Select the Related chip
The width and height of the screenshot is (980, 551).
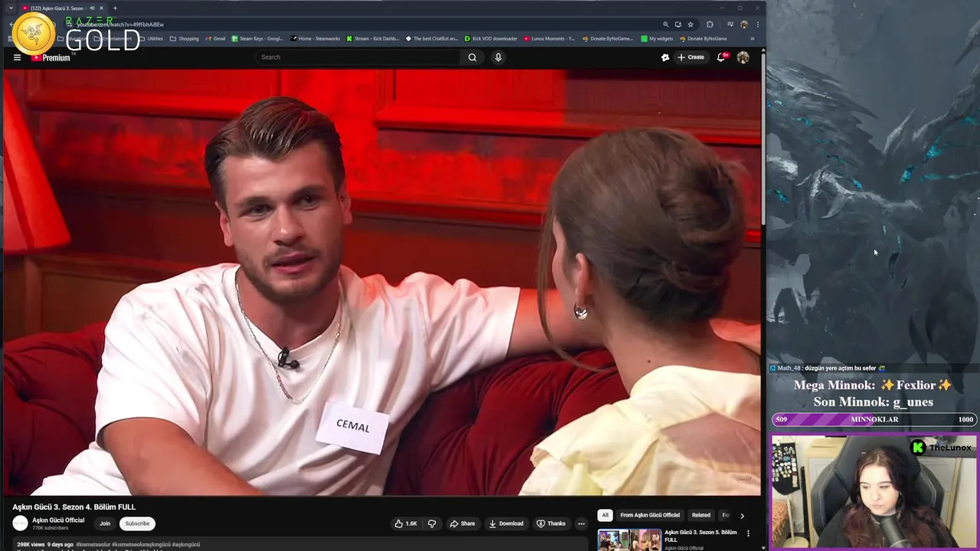coord(701,515)
